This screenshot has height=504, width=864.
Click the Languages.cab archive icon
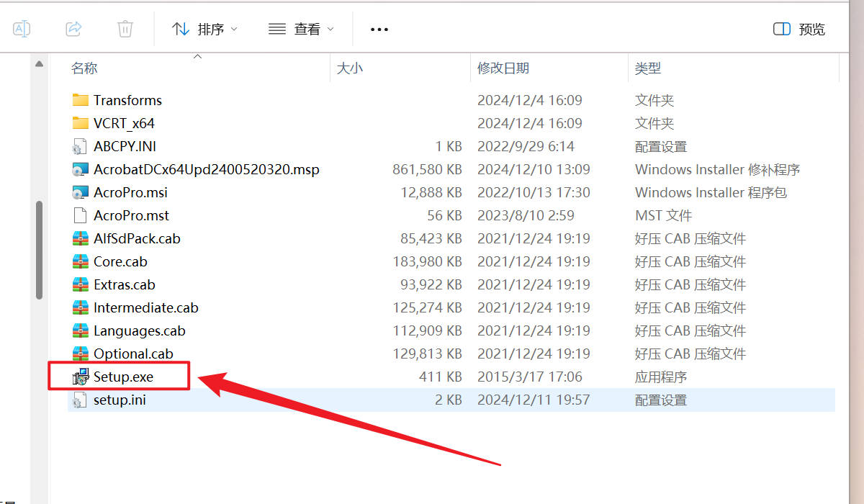click(80, 330)
